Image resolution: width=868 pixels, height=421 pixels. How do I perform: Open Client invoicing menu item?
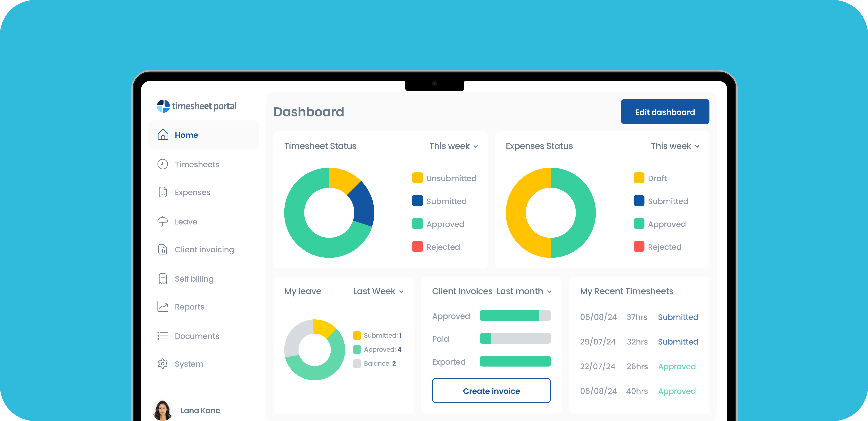(x=204, y=250)
